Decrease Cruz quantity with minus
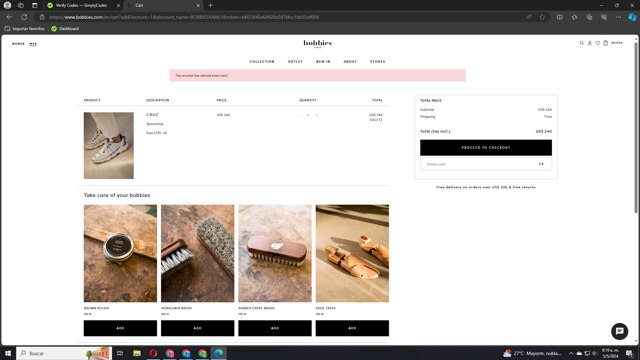The width and height of the screenshot is (640, 360). pyautogui.click(x=298, y=115)
